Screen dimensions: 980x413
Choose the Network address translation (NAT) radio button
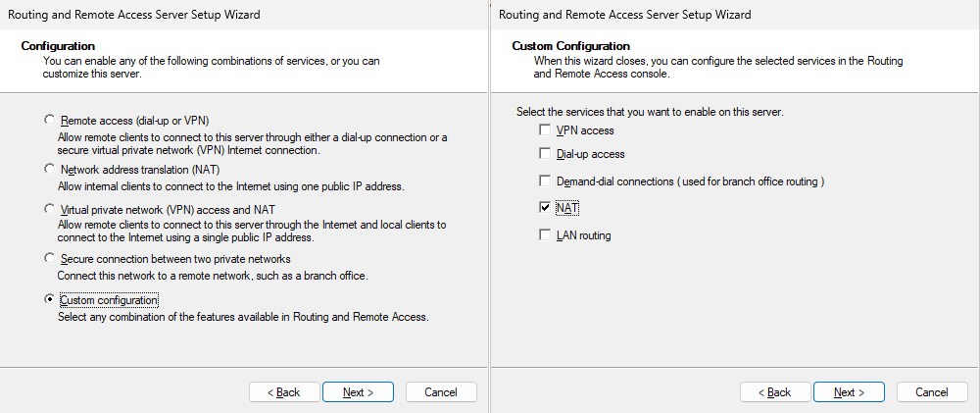click(x=50, y=169)
